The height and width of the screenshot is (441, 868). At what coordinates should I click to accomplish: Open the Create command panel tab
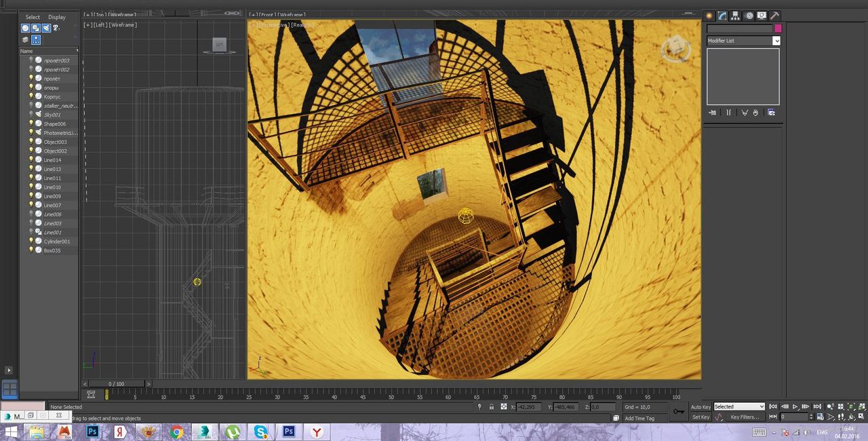pyautogui.click(x=709, y=16)
